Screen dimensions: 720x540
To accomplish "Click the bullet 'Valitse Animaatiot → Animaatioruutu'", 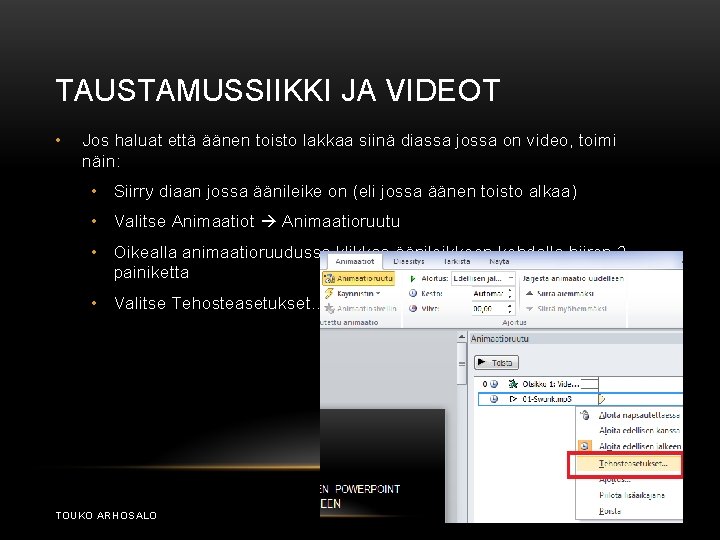I will (257, 221).
